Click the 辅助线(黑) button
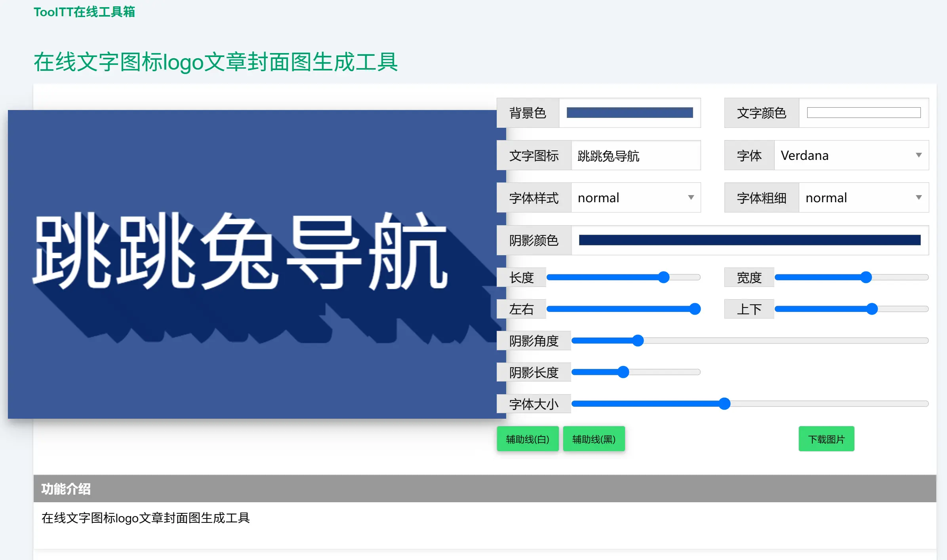Screen dimensions: 947x560 (x=594, y=439)
